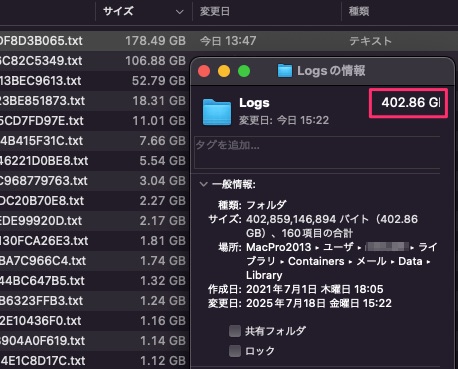Click the 5.54 GB size cell
This screenshot has width=458, height=369.
(x=162, y=161)
